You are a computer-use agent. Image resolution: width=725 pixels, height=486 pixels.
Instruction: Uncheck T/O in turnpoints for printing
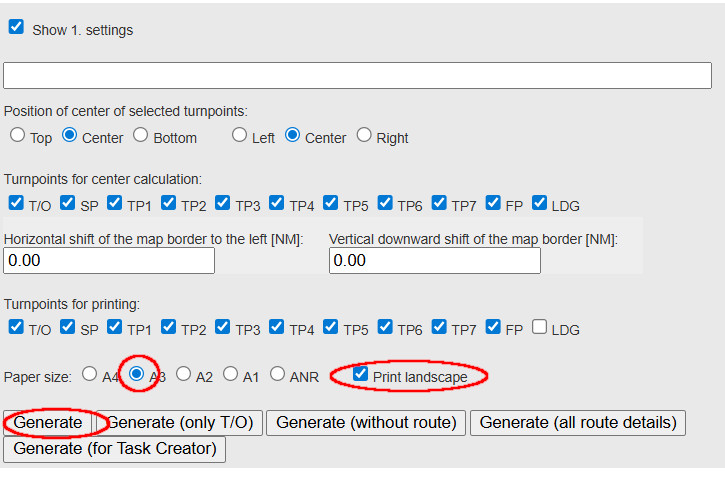(x=16, y=326)
